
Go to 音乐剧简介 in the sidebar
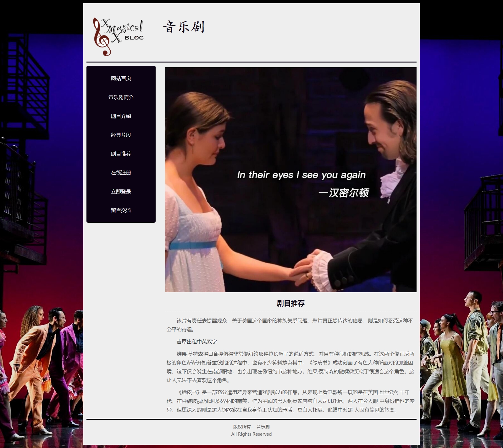click(121, 97)
